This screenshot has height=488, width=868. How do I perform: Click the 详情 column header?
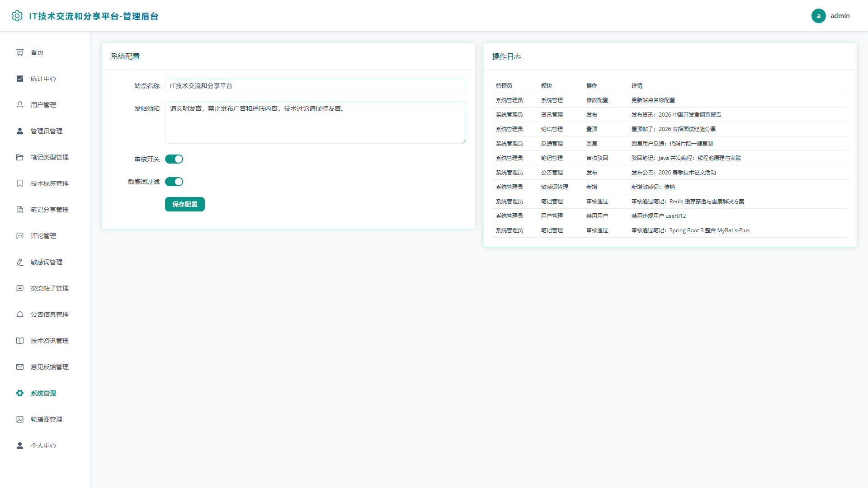[637, 86]
